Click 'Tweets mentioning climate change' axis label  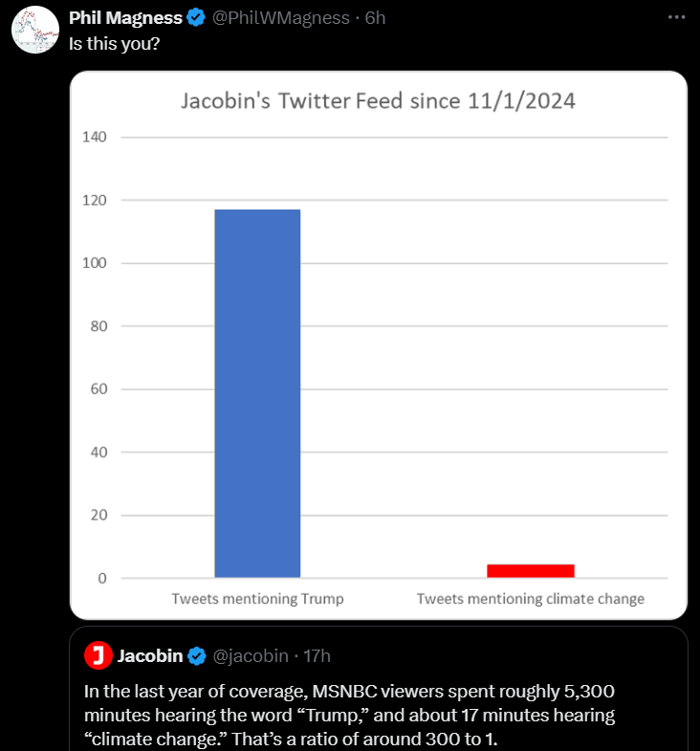tap(531, 599)
